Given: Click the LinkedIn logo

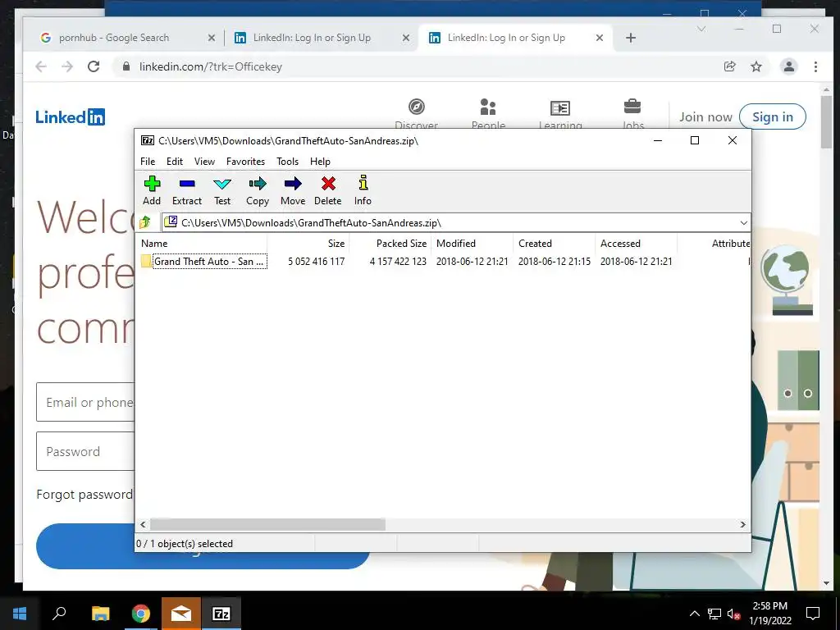Looking at the screenshot, I should coord(71,116).
